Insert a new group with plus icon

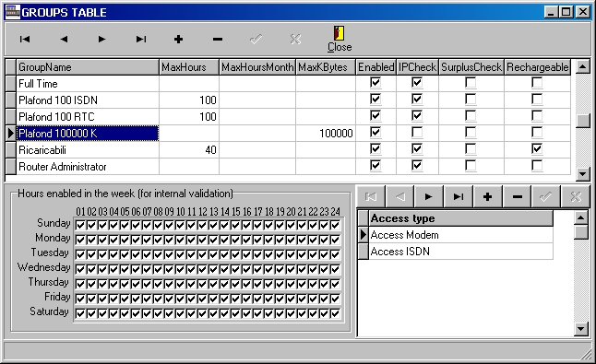(x=179, y=39)
